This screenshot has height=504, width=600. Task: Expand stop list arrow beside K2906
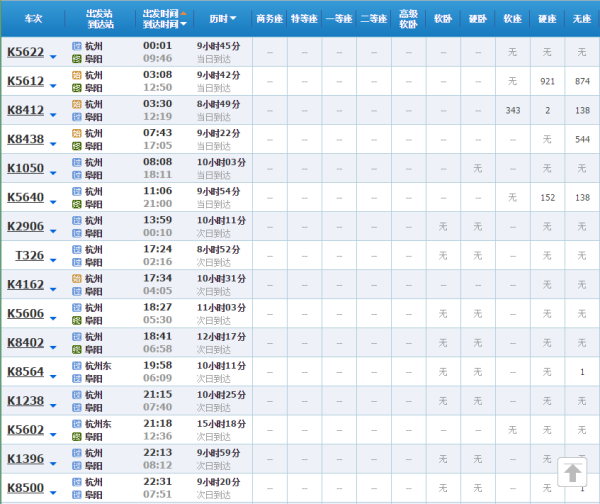point(53,232)
